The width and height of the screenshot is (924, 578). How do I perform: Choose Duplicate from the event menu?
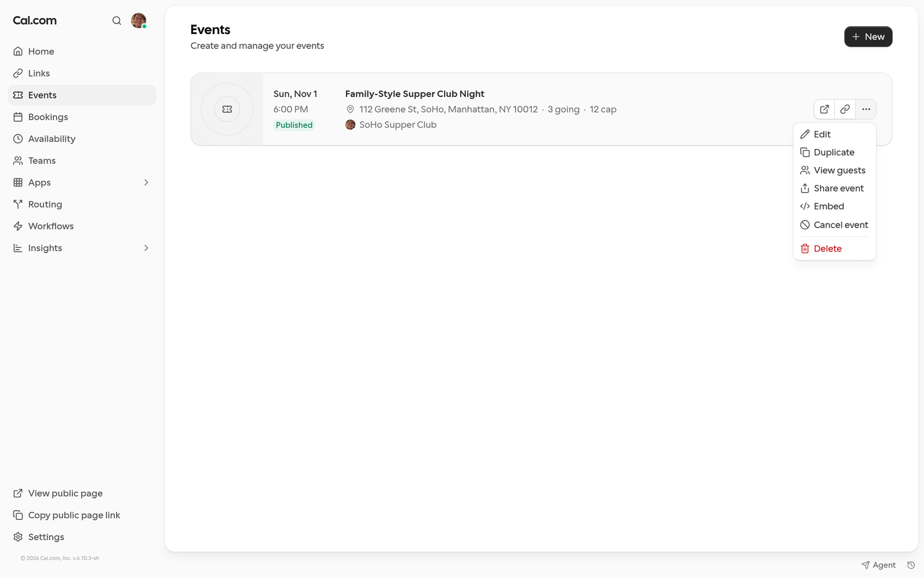pos(835,152)
